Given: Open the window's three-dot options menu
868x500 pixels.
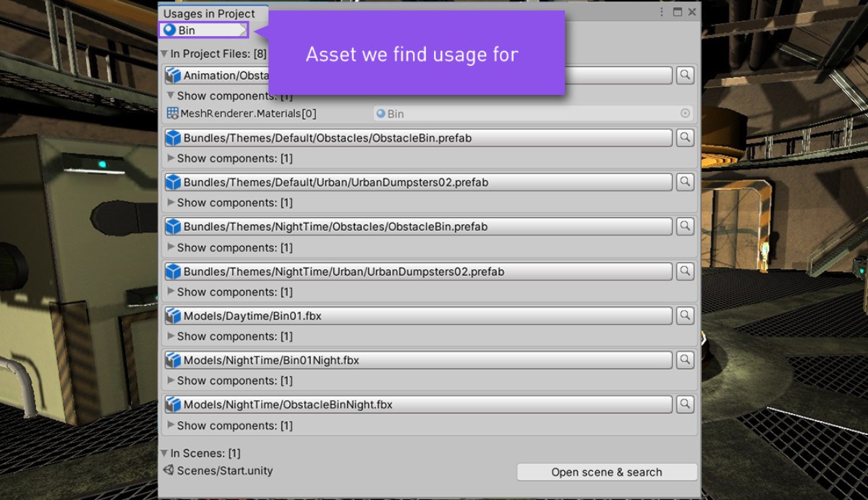Looking at the screenshot, I should click(x=662, y=12).
